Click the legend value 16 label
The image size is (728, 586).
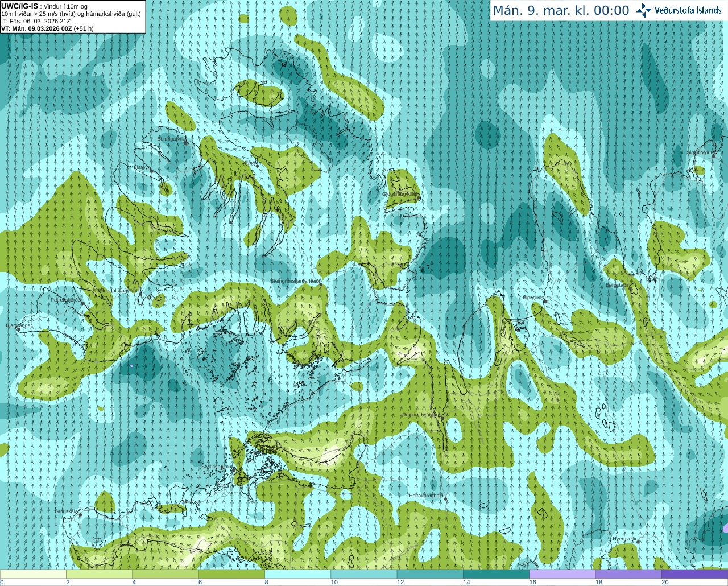(533, 582)
